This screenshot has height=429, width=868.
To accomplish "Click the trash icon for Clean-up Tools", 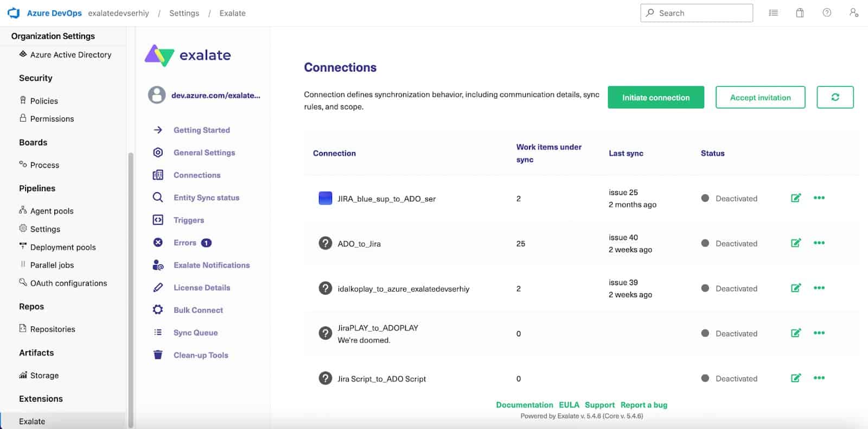I will 158,355.
